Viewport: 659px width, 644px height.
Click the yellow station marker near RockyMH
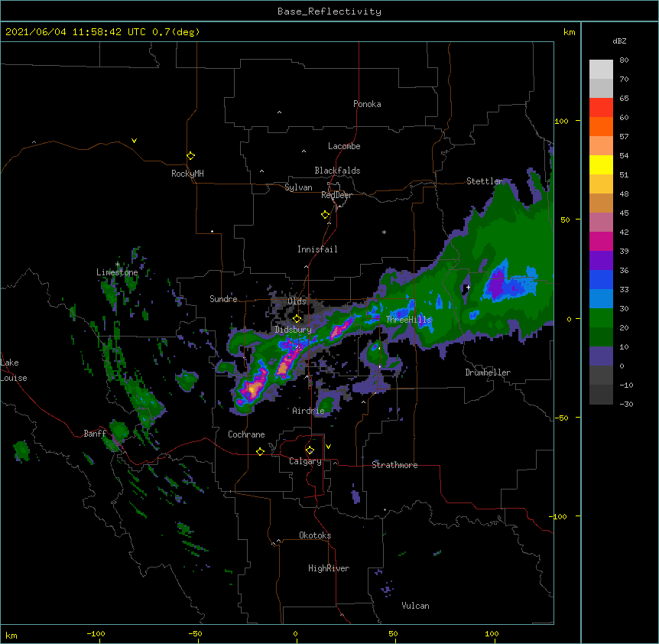coord(190,156)
